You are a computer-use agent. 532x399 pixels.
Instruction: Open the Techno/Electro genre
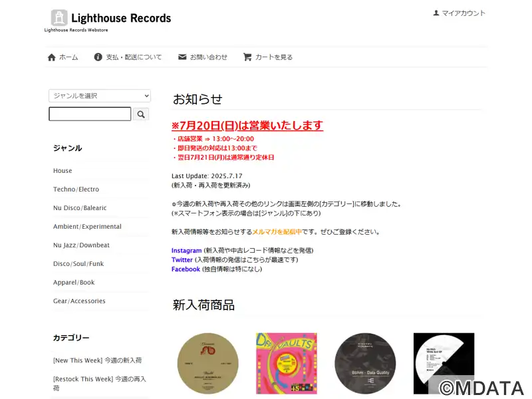coord(76,190)
